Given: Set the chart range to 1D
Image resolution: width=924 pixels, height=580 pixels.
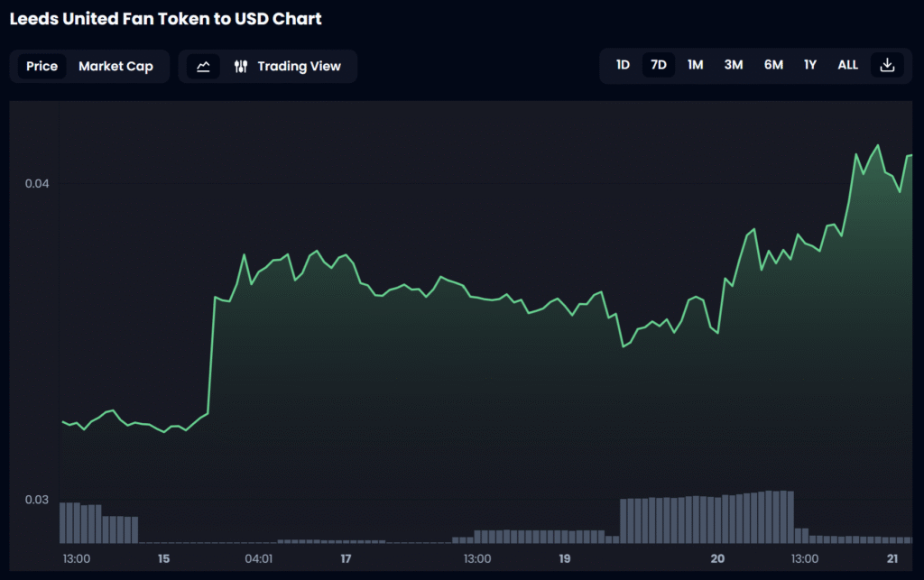Looking at the screenshot, I should (x=623, y=65).
